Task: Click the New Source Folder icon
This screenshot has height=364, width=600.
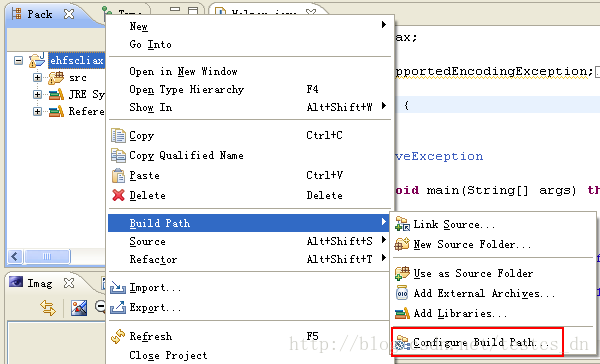Action: point(402,244)
